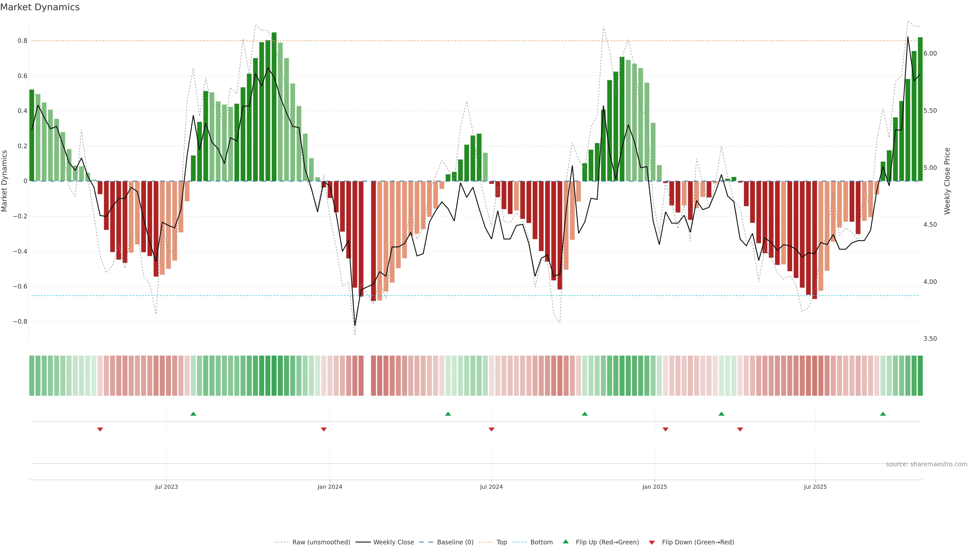
Task: Click the red flip-down marker near Jan 2024
Action: tap(324, 429)
